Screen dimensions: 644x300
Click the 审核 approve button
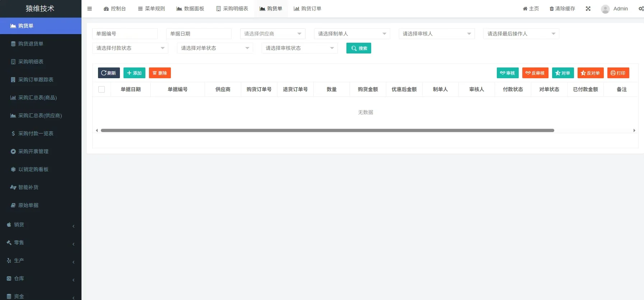pos(508,73)
